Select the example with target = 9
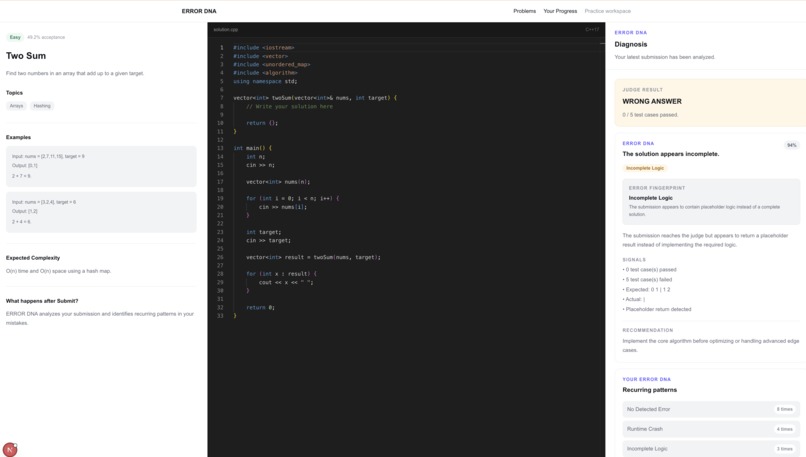The height and width of the screenshot is (457, 806). click(x=101, y=167)
